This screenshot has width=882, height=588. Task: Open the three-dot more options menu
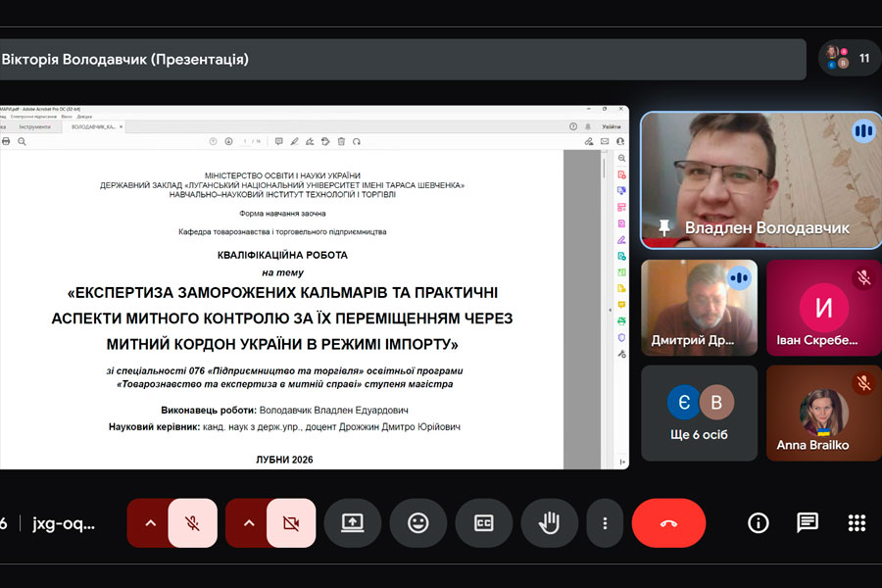click(x=605, y=523)
